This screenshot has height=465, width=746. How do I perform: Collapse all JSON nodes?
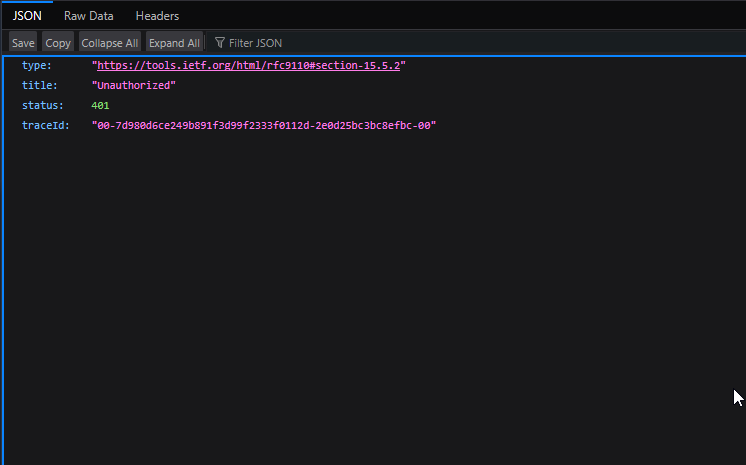click(109, 43)
